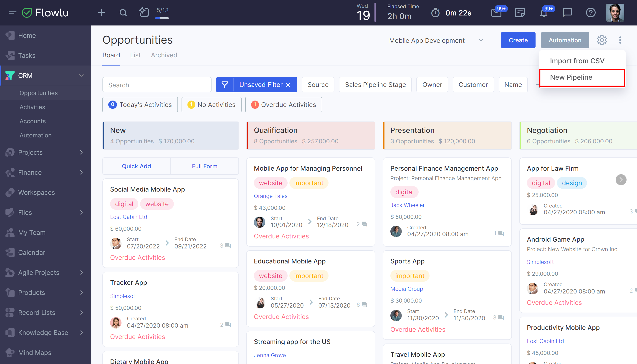Viewport: 637px width, 364px height.
Task: Open the chat messages icon
Action: [x=567, y=13]
